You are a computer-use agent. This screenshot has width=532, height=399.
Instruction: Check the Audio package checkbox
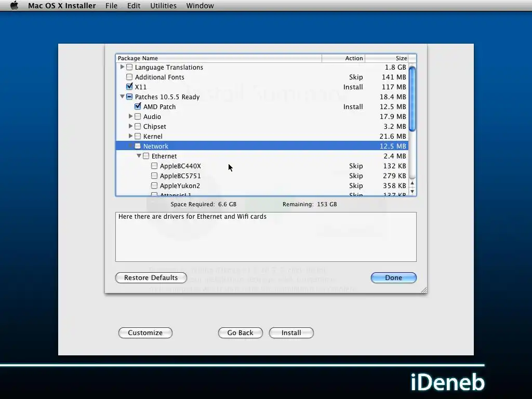pos(138,116)
